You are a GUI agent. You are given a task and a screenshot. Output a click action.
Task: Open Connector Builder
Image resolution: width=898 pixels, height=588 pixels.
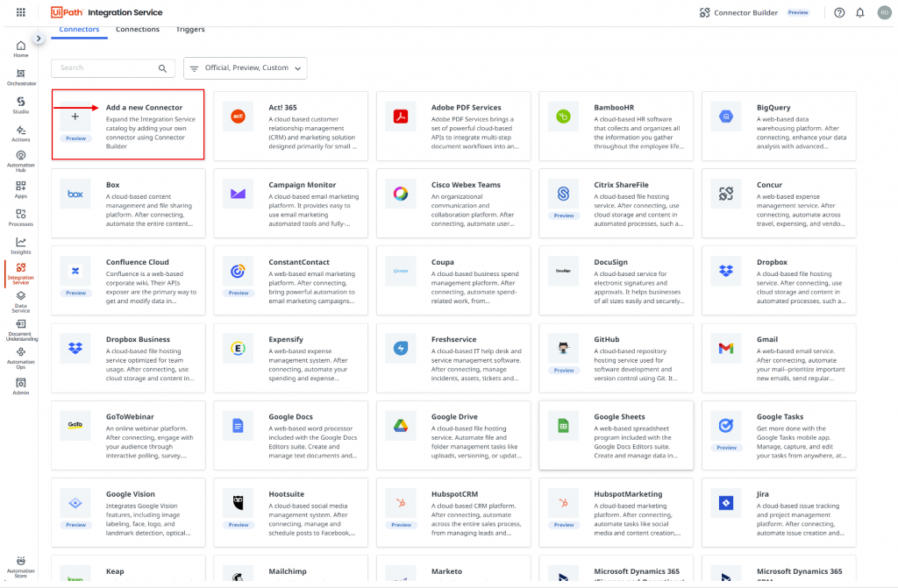[738, 12]
